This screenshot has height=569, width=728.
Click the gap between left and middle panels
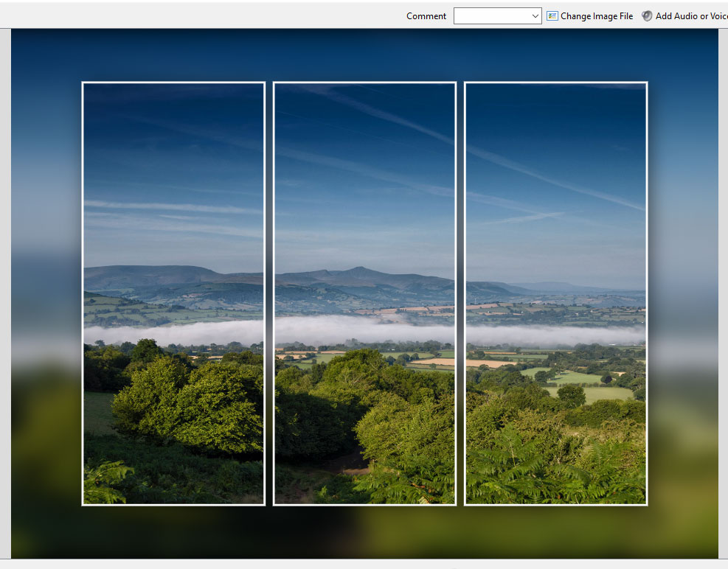269,295
